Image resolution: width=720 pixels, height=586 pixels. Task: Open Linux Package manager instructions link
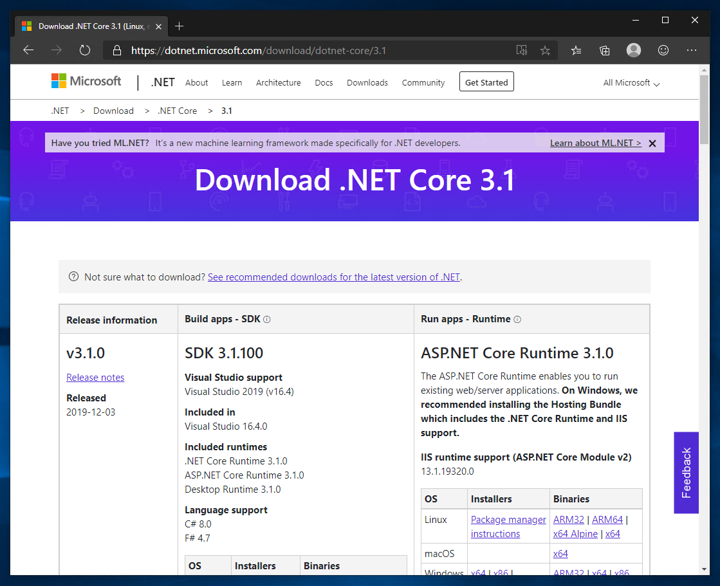pyautogui.click(x=508, y=527)
